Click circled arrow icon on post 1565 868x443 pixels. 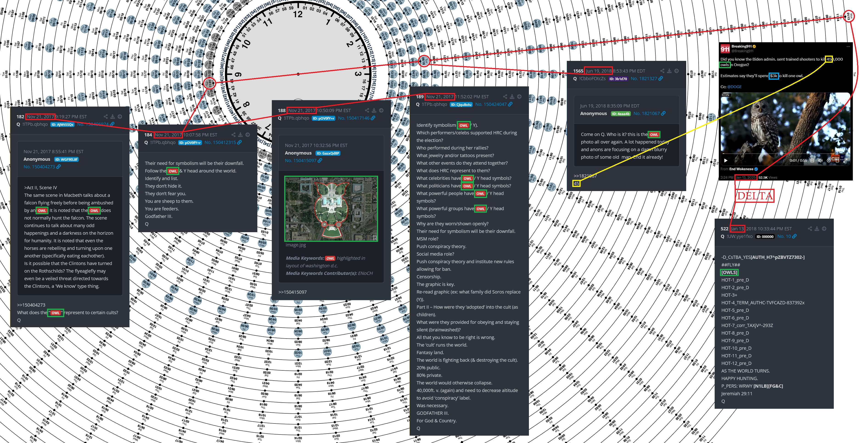point(676,71)
